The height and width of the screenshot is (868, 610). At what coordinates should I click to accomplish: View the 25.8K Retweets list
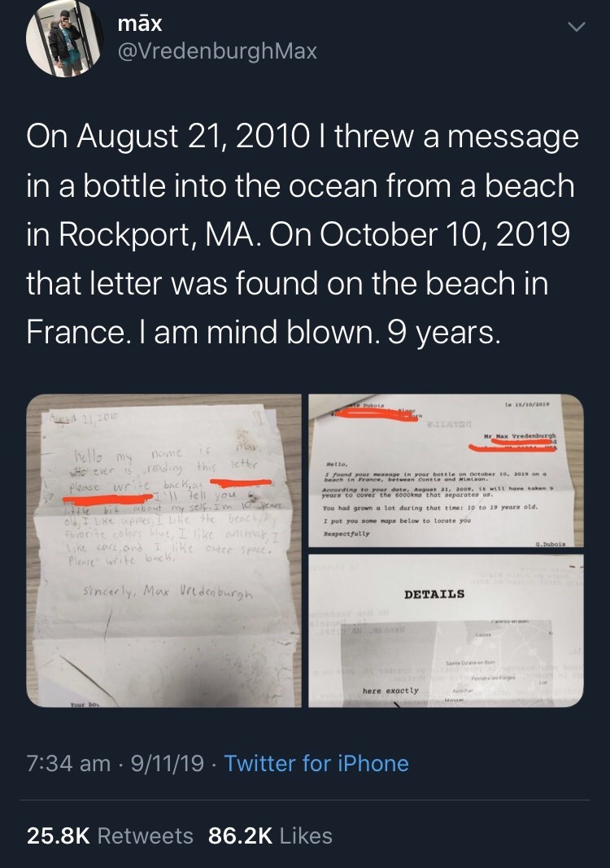(110, 835)
